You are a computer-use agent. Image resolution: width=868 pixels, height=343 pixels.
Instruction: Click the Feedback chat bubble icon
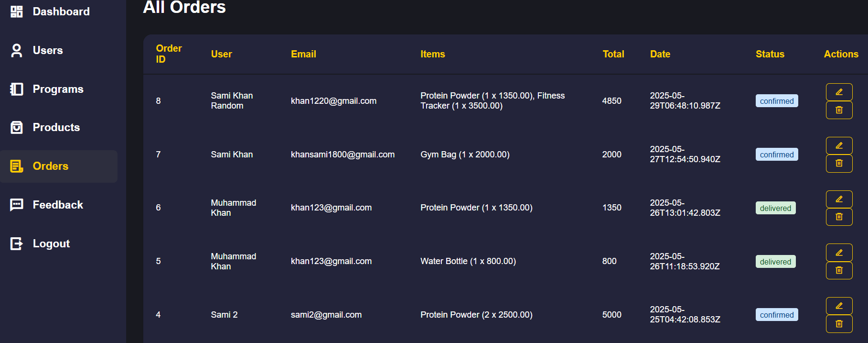(x=17, y=205)
